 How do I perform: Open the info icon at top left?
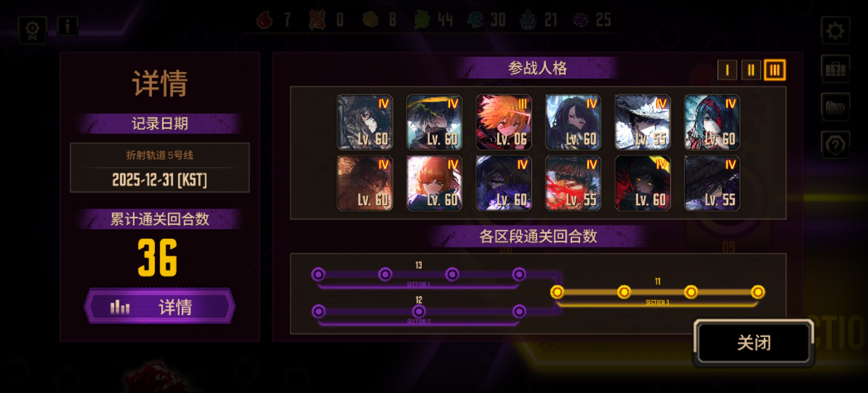67,26
